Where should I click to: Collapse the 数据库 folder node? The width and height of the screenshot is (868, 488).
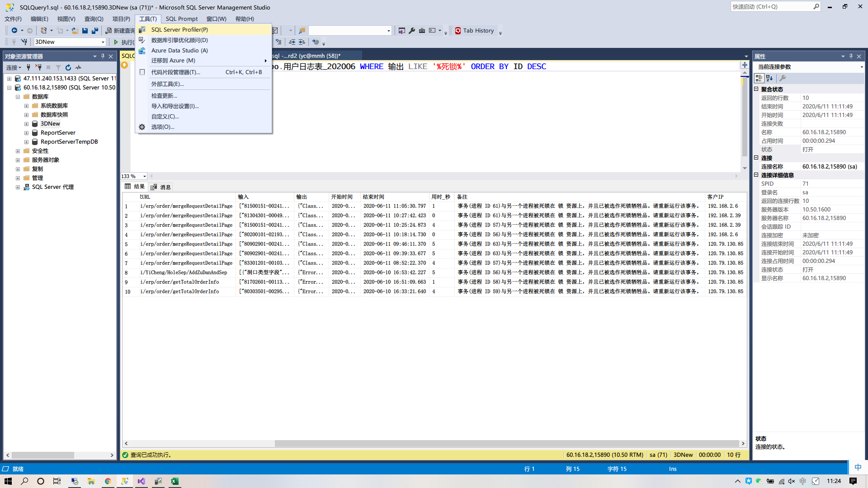[18, 97]
